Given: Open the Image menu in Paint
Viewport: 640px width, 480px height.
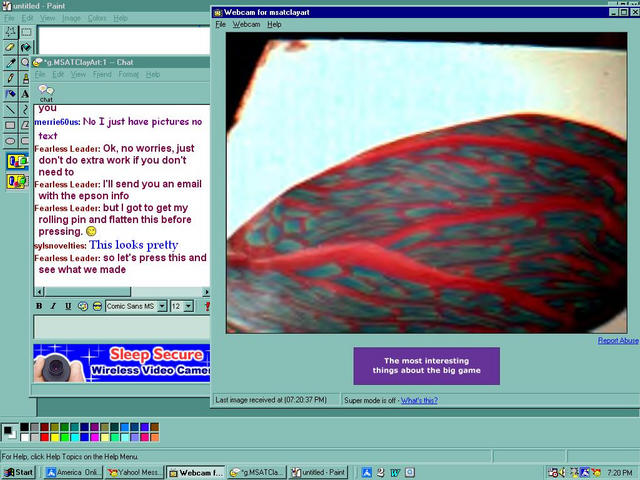Looking at the screenshot, I should (71, 18).
